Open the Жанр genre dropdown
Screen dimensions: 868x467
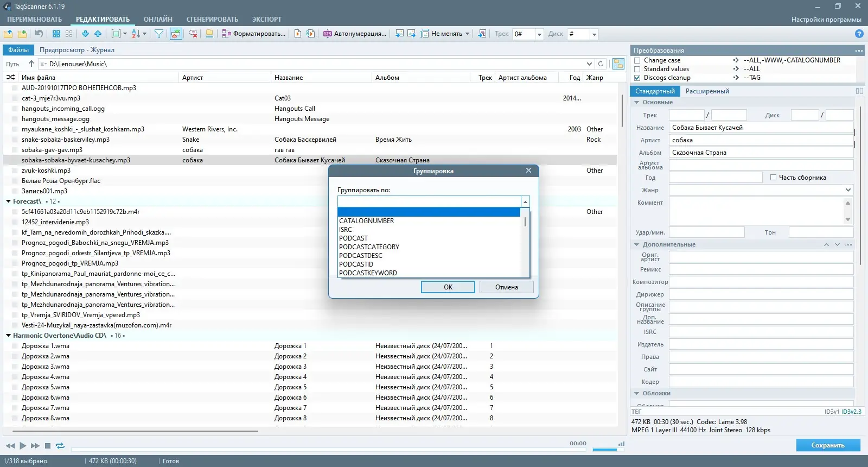(848, 190)
